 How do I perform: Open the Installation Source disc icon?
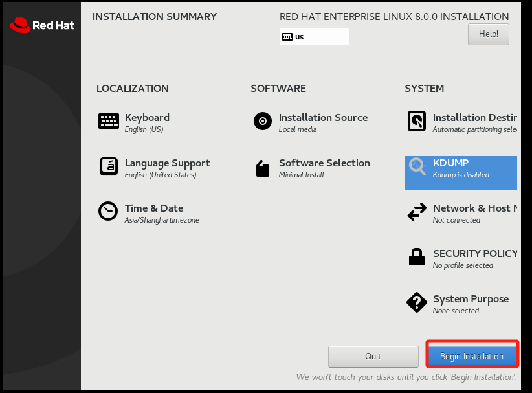263,121
